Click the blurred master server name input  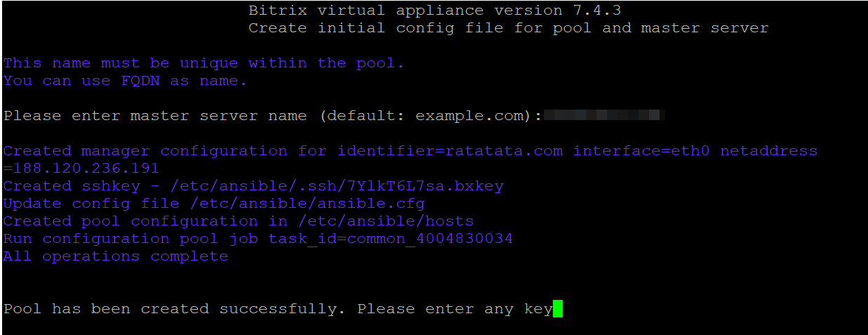(x=604, y=115)
